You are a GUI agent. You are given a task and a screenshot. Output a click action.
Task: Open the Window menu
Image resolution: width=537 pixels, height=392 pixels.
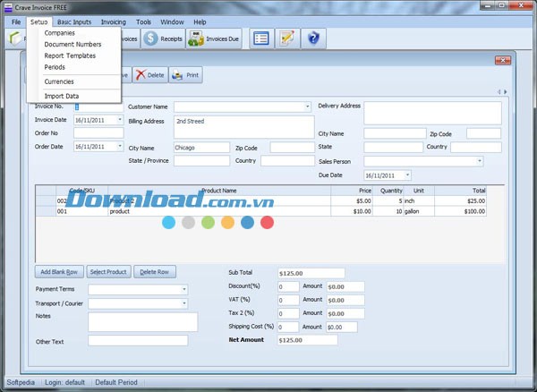click(172, 21)
